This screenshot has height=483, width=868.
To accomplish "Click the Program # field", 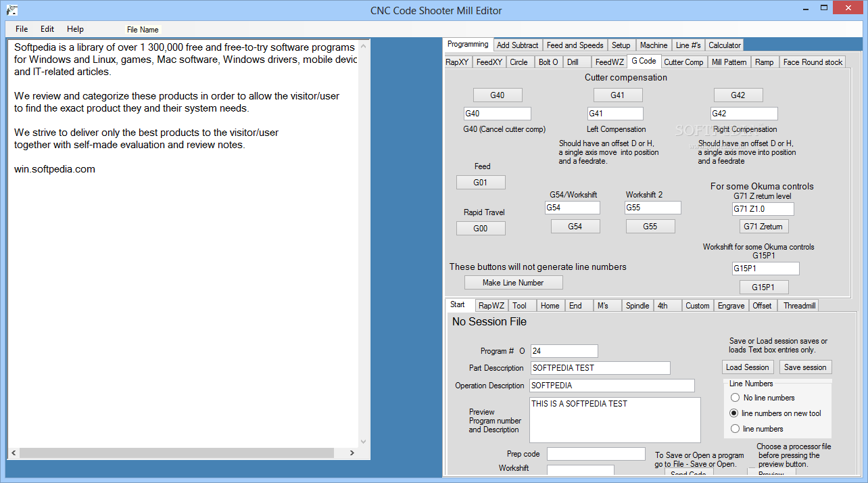I will coord(564,351).
